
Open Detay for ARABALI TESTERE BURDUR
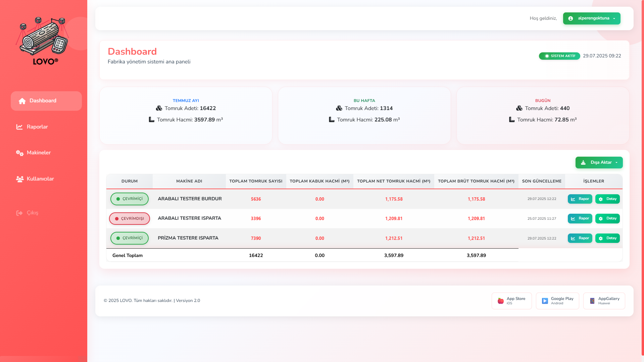tap(607, 199)
